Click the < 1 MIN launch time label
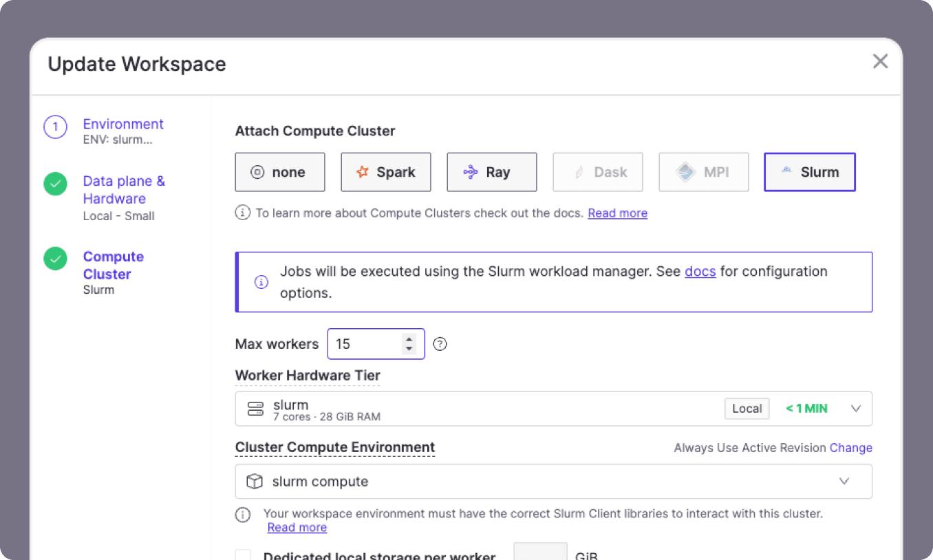The width and height of the screenshot is (933, 560). point(806,409)
